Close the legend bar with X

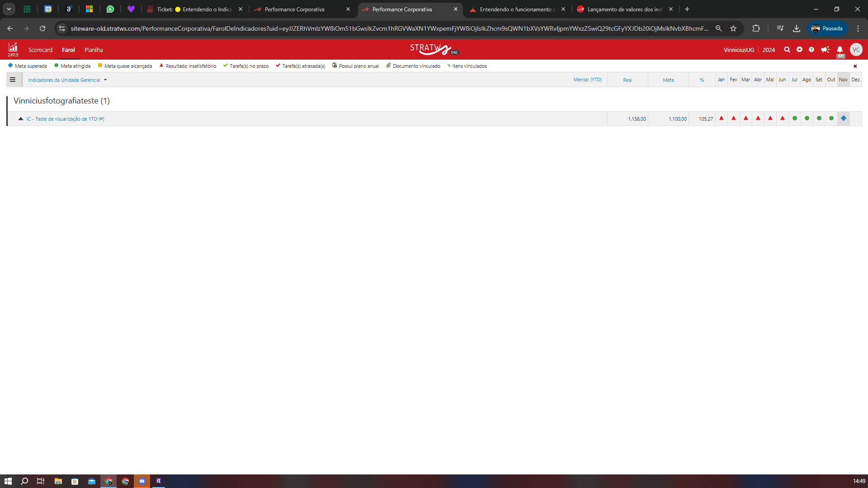pyautogui.click(x=855, y=66)
